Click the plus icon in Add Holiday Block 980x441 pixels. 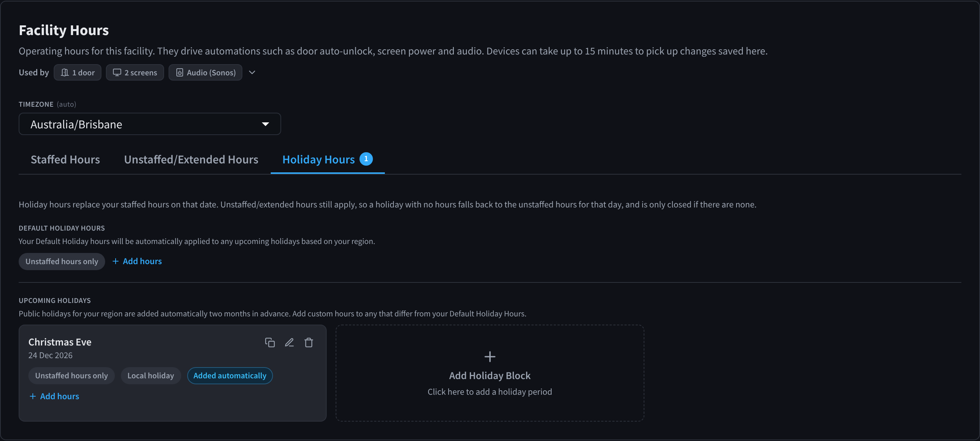(x=490, y=357)
